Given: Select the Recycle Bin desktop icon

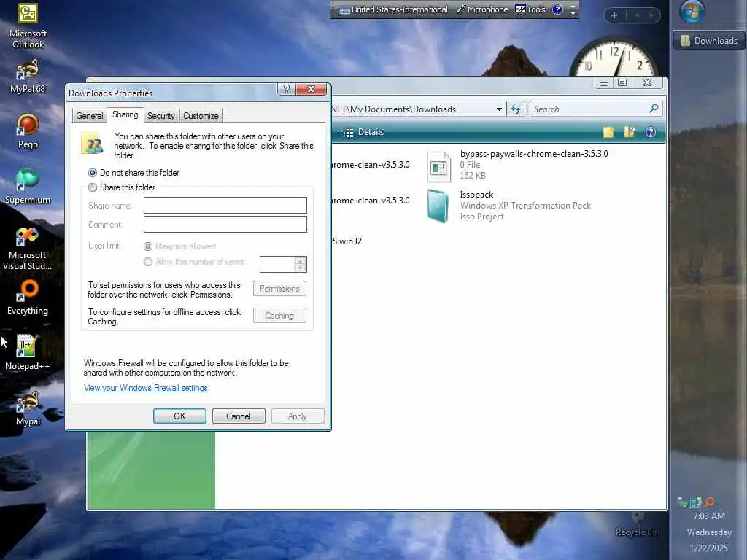Looking at the screenshot, I should pos(637,524).
